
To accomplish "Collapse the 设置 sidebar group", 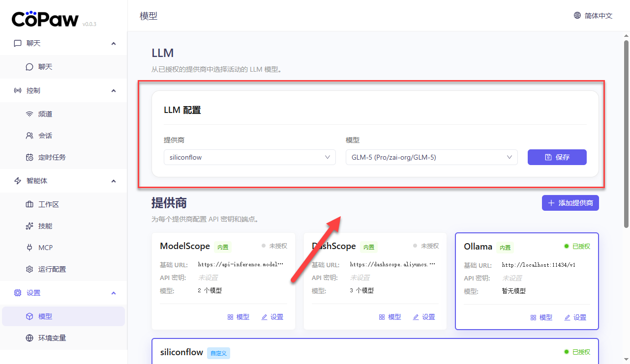I will pyautogui.click(x=114, y=293).
